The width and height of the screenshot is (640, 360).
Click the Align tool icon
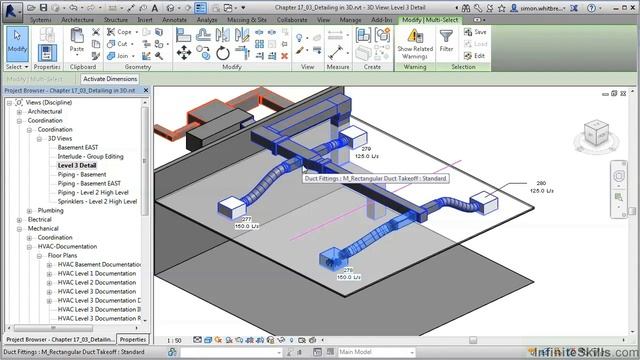click(x=183, y=35)
